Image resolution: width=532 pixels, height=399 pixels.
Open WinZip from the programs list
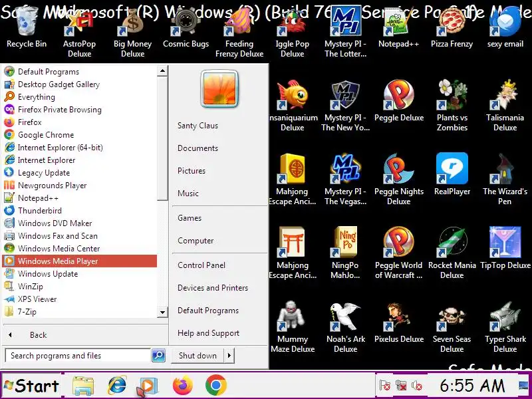pos(80,287)
